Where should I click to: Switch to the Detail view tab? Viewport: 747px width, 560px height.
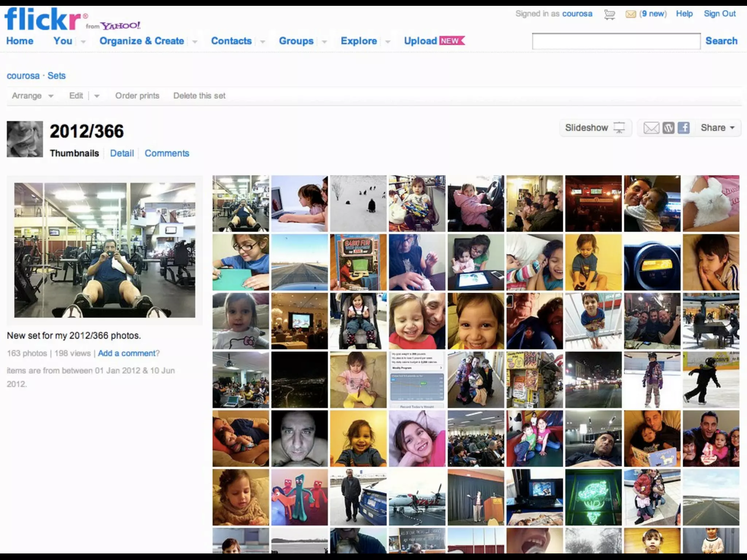(x=122, y=153)
